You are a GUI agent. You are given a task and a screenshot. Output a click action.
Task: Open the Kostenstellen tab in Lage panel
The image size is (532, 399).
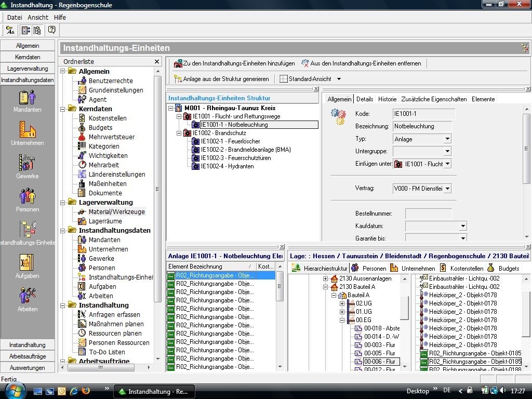click(462, 268)
